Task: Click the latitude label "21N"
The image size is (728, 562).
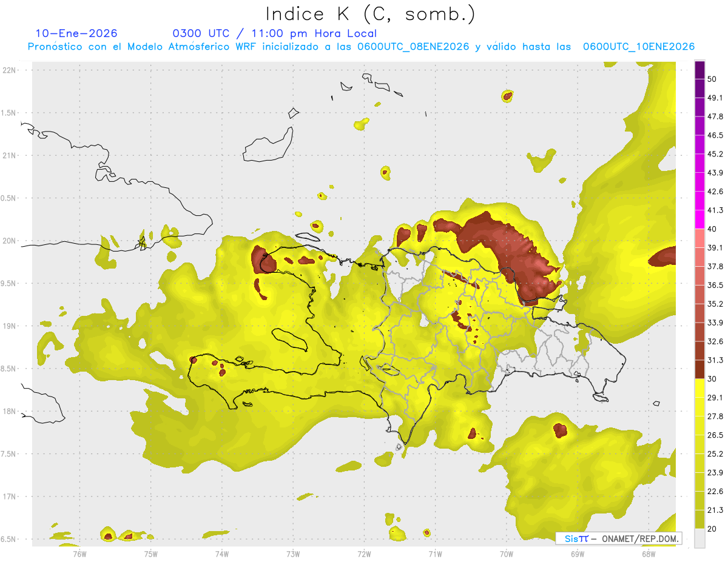Action: pos(10,155)
